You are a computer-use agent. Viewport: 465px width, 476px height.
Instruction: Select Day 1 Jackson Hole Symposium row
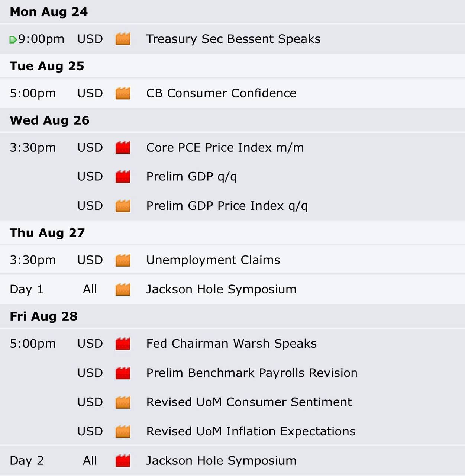(x=232, y=289)
